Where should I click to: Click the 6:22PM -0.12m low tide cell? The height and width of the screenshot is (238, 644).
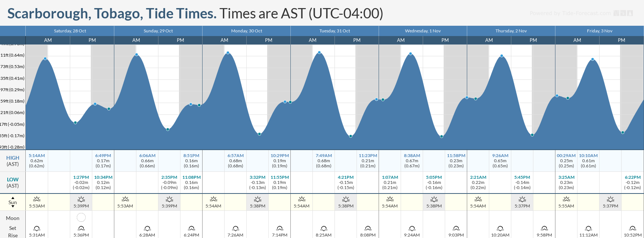[x=633, y=182]
